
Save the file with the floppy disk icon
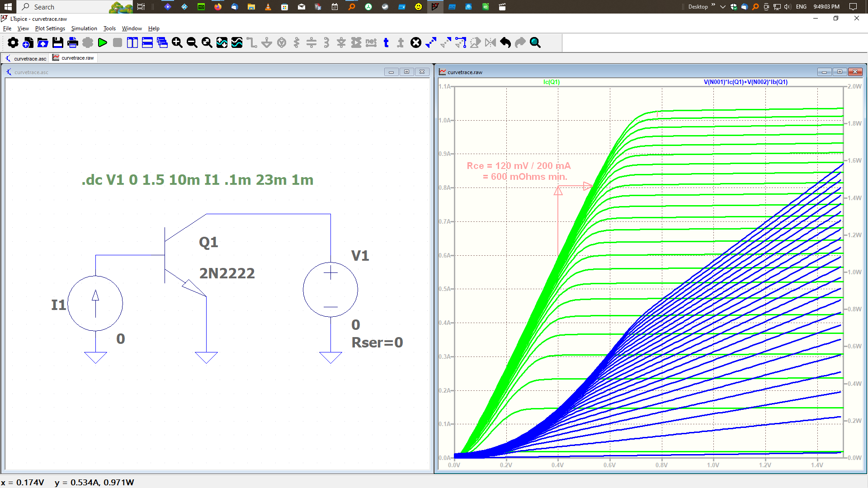coord(58,42)
